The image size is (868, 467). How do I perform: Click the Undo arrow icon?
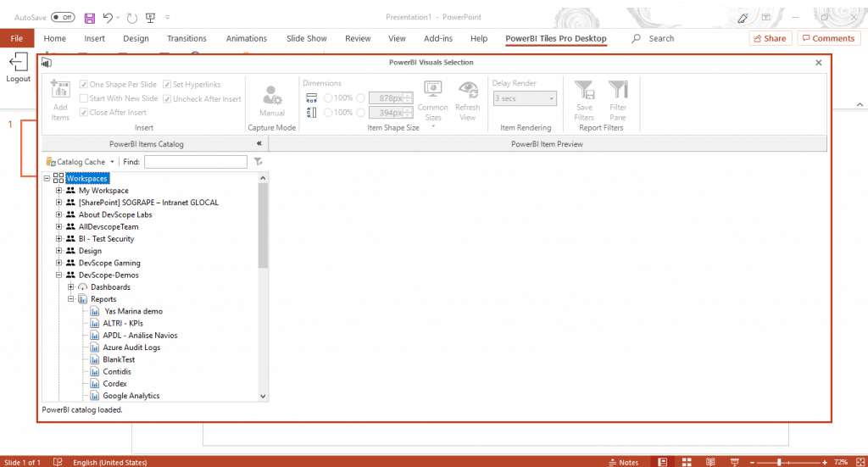(108, 18)
